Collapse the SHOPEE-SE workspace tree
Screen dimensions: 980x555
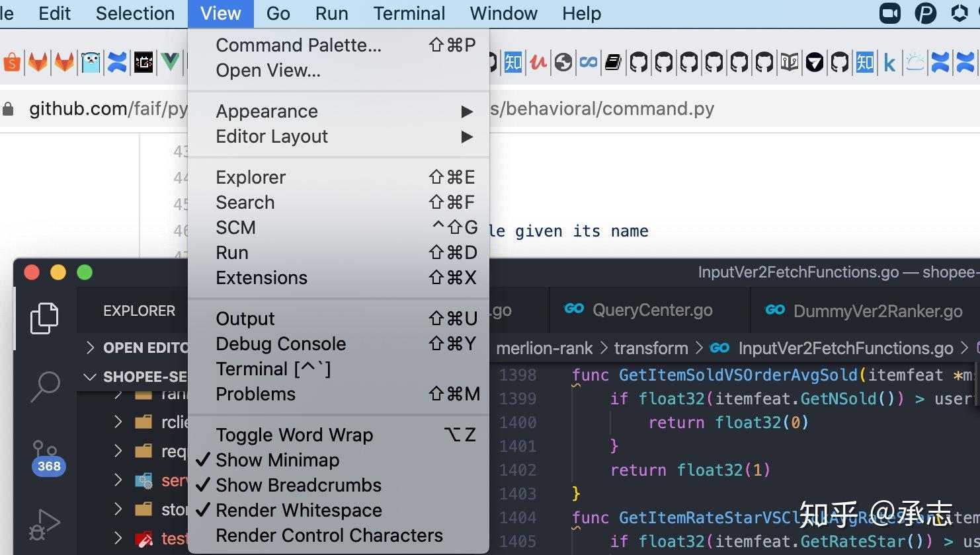point(90,377)
